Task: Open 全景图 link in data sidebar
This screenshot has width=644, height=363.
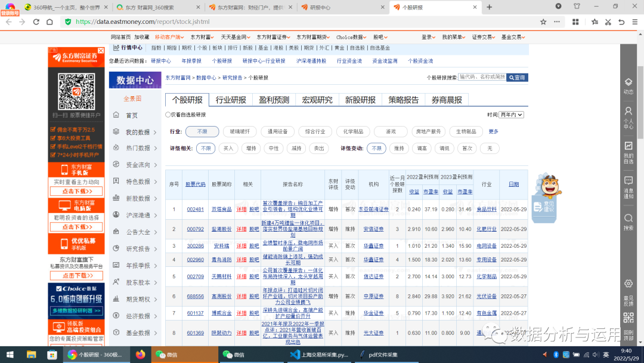Action: coord(132,99)
